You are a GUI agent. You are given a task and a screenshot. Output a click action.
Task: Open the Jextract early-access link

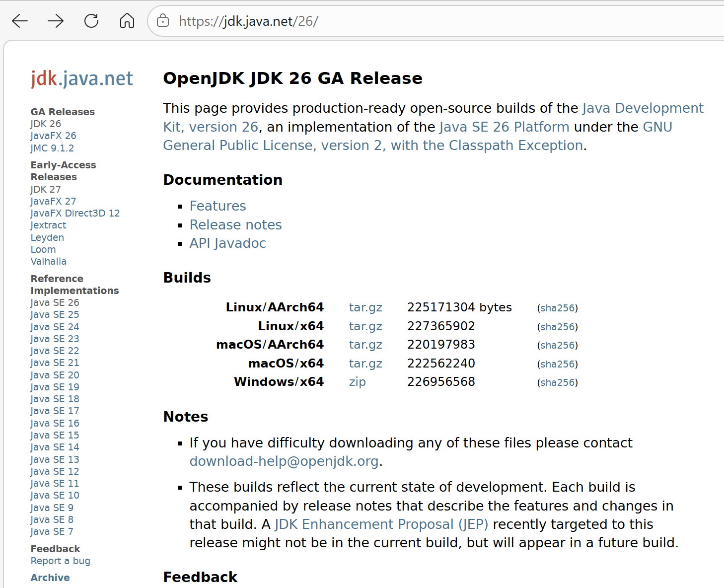coord(48,225)
